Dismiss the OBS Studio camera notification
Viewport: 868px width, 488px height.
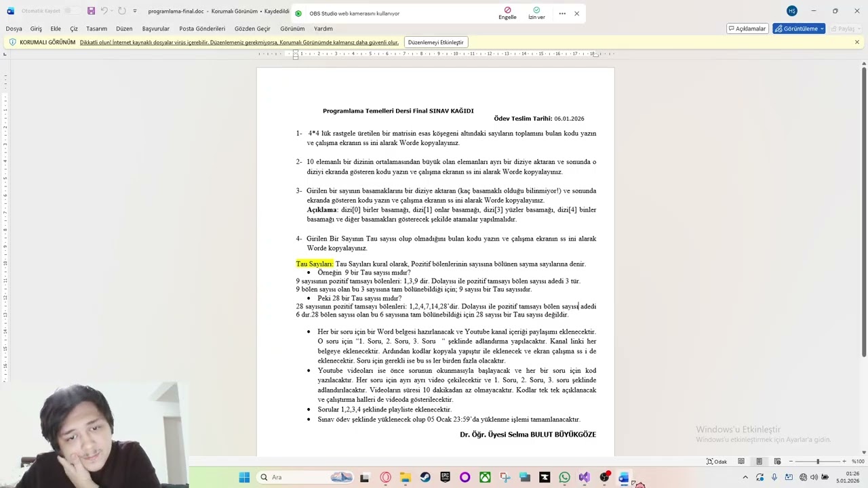click(577, 14)
